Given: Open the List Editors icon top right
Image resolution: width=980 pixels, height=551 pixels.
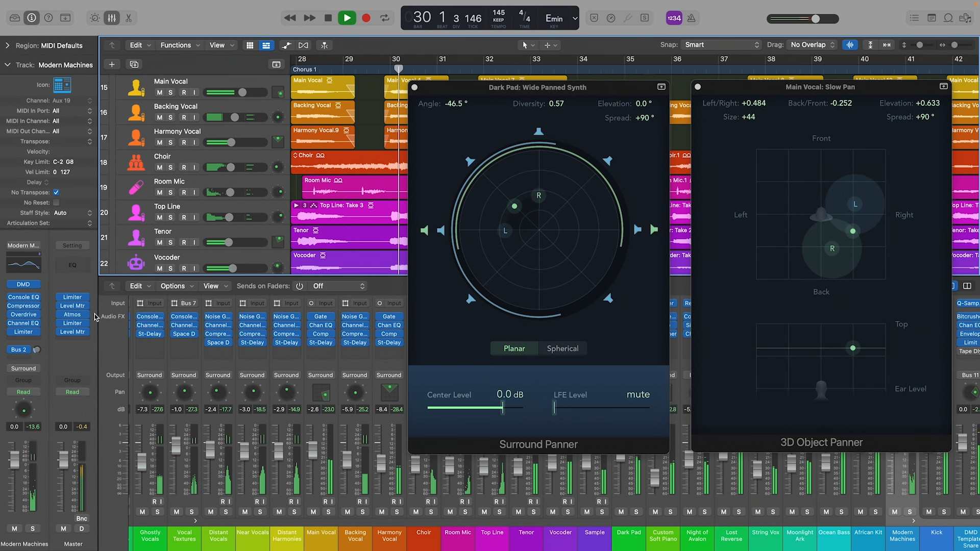Looking at the screenshot, I should [x=914, y=18].
